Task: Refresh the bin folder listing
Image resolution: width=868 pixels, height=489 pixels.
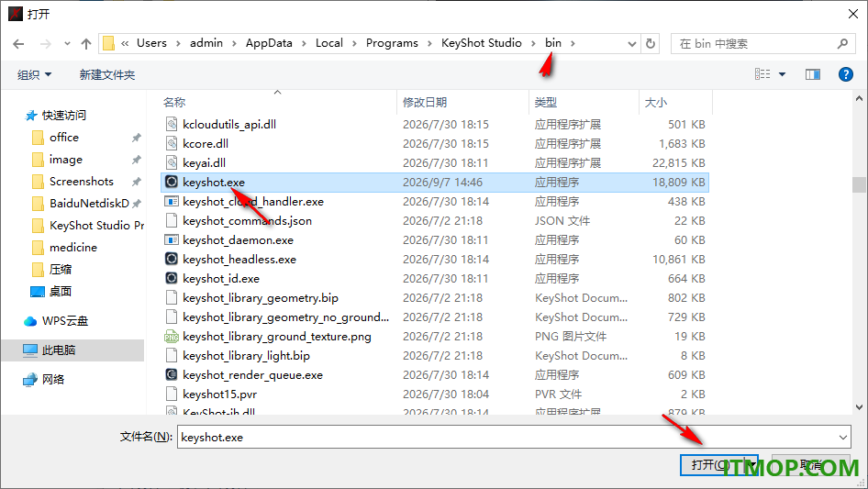Action: click(651, 43)
